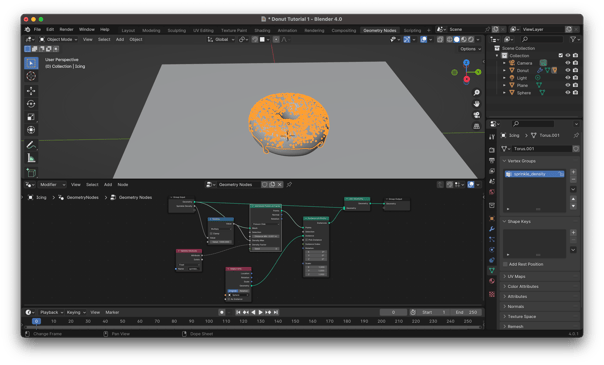Add a workspace with the plus tab button

(429, 30)
